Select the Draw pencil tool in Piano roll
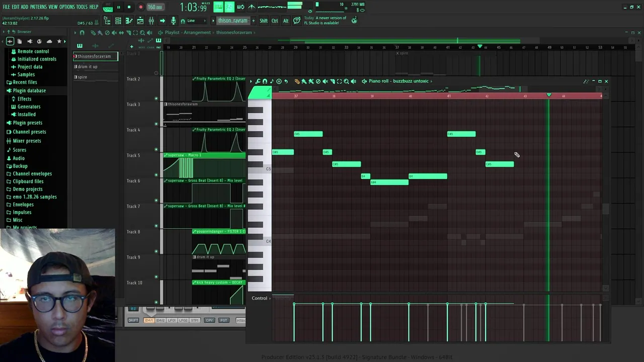 tap(297, 81)
